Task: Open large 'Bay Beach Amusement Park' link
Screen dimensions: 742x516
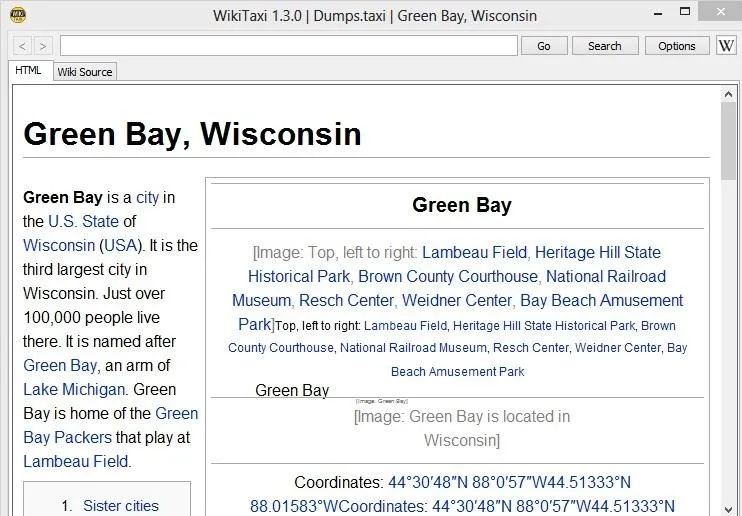Action: click(460, 312)
